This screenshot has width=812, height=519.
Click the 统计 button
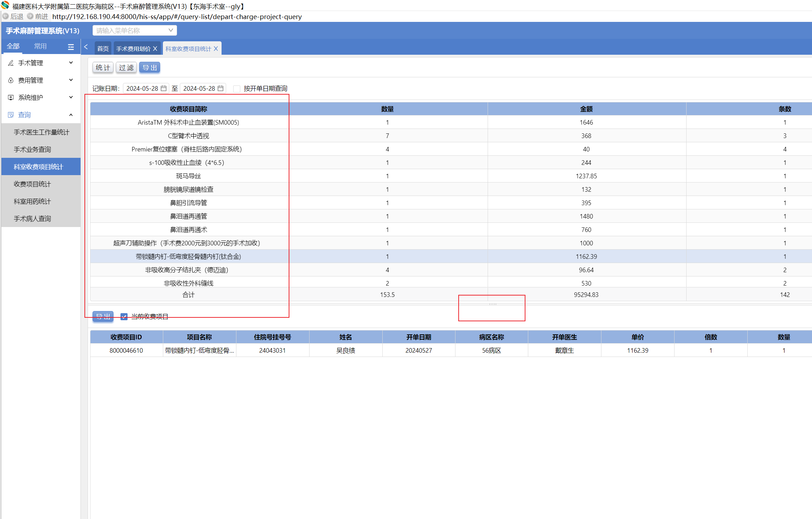tap(103, 67)
